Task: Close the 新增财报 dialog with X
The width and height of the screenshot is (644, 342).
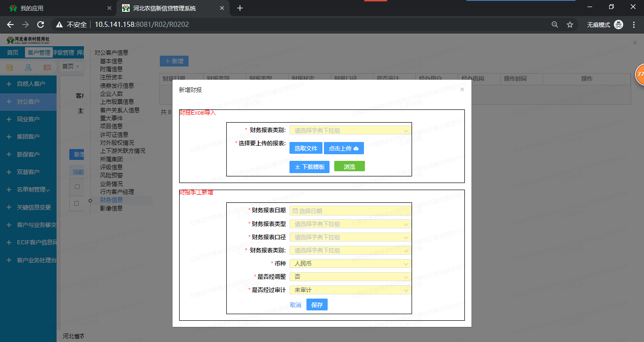Action: [462, 90]
